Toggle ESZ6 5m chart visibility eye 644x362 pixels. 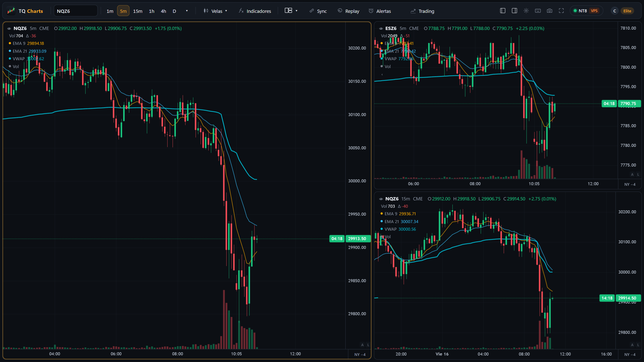tap(381, 28)
